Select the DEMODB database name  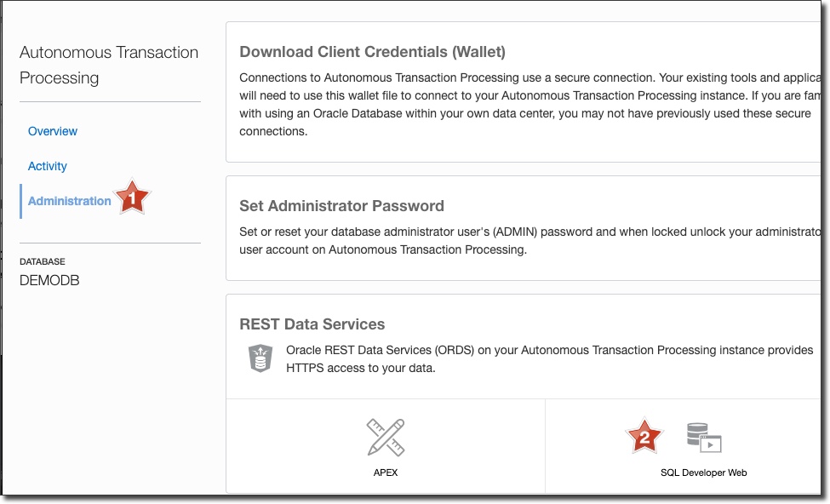pos(49,280)
